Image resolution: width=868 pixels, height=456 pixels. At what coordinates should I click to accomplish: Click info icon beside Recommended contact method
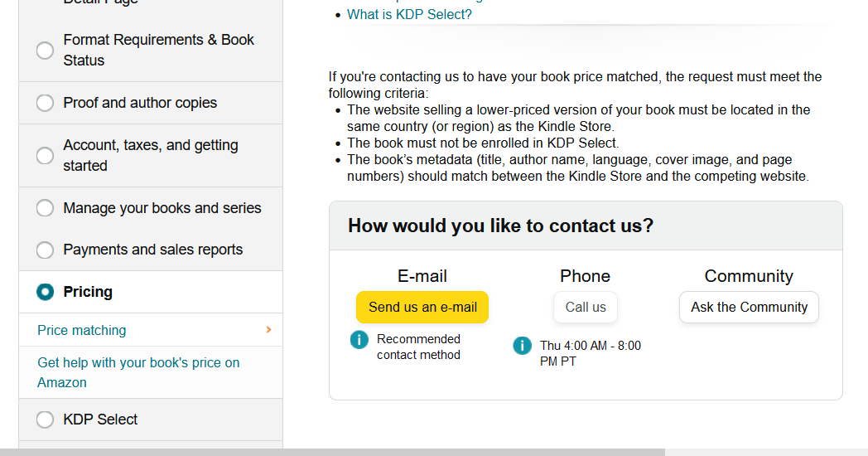[x=359, y=339]
